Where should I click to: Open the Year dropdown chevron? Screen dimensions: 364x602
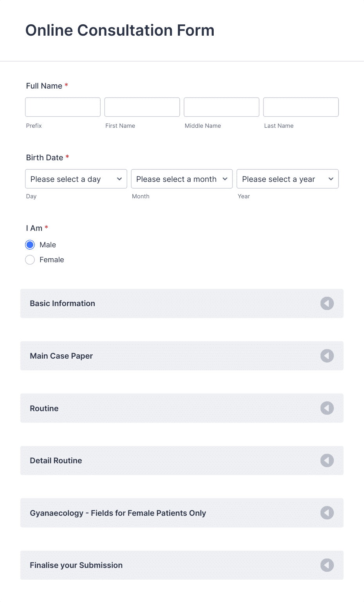pyautogui.click(x=330, y=179)
